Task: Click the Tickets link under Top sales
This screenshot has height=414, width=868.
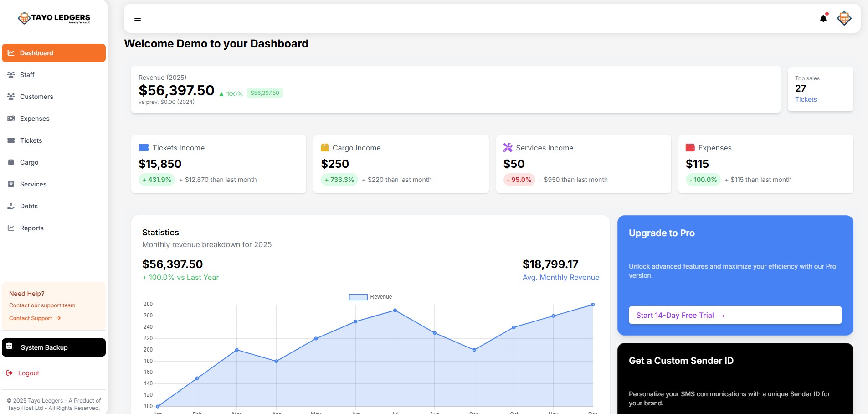Action: click(x=806, y=99)
